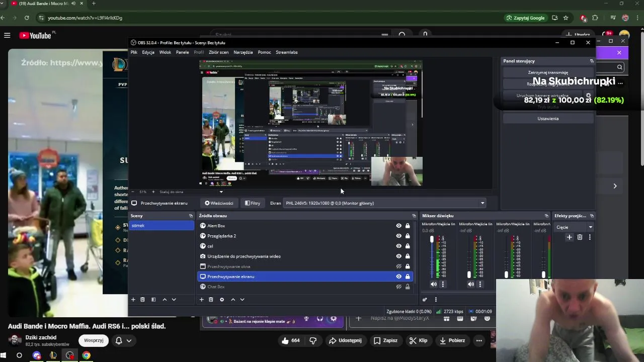Open Edycja menu in OBS
Screen dimensions: 644x362
pyautogui.click(x=148, y=52)
